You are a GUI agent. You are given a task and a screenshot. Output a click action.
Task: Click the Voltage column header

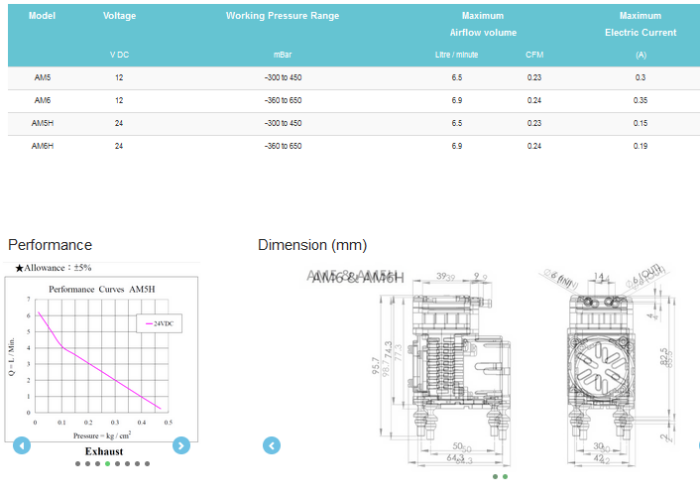coord(119,16)
